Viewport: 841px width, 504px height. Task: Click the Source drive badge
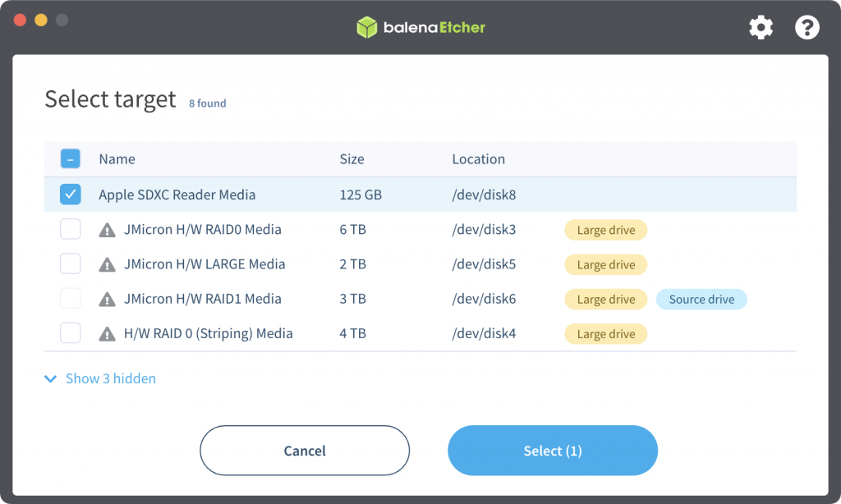click(701, 299)
